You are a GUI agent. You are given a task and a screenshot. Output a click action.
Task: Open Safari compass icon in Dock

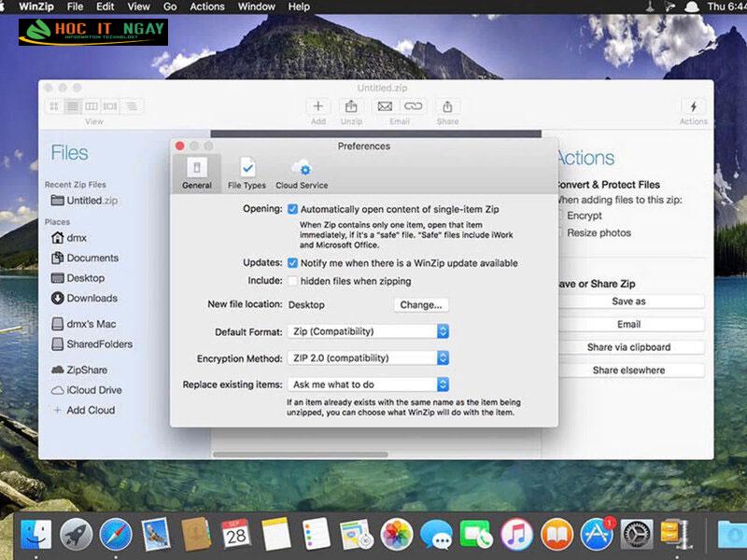point(116,534)
